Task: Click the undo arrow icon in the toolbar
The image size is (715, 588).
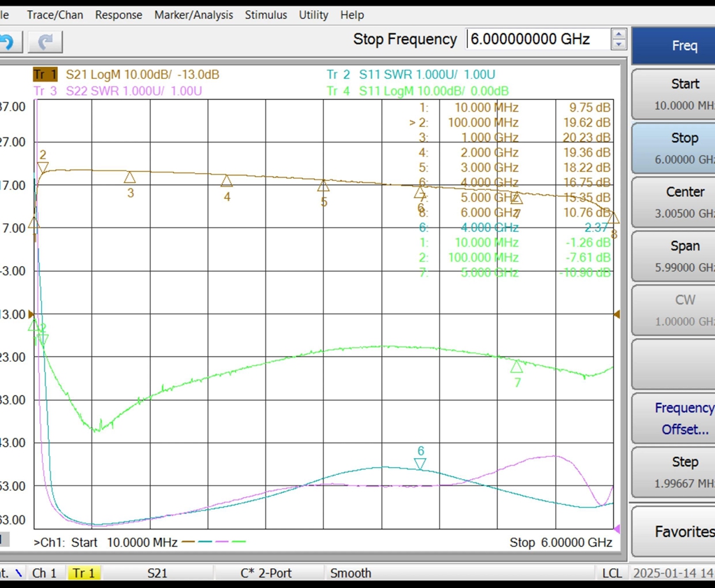Action: click(x=8, y=42)
